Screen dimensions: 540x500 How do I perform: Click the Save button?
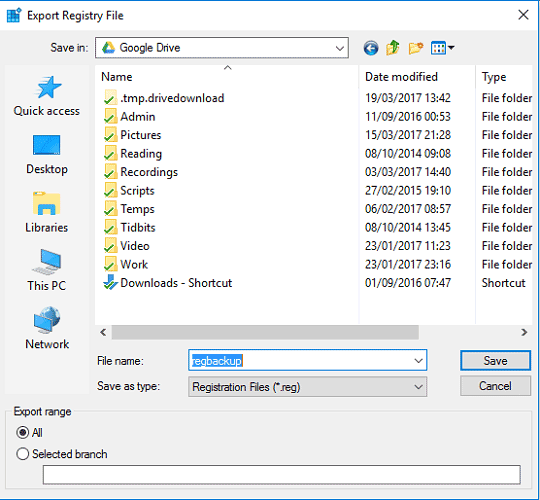[495, 361]
